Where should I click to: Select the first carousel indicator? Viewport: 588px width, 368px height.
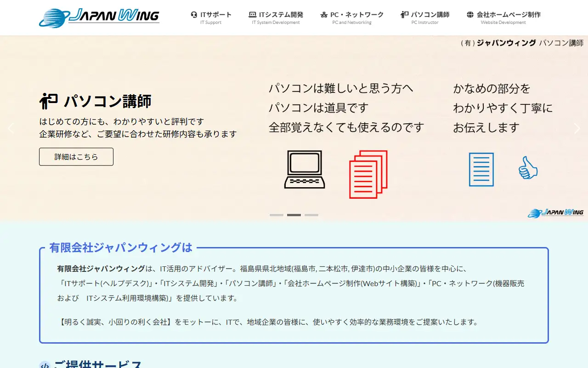277,215
